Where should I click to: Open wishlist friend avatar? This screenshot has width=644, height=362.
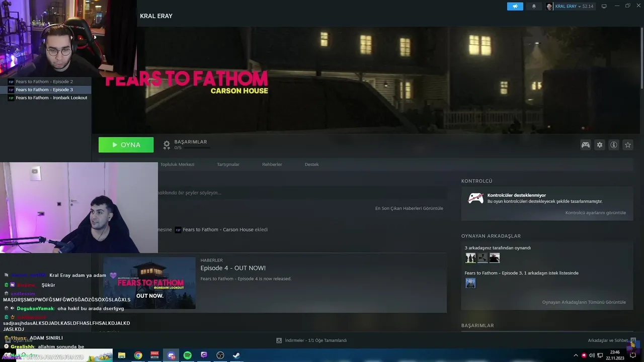(470, 283)
